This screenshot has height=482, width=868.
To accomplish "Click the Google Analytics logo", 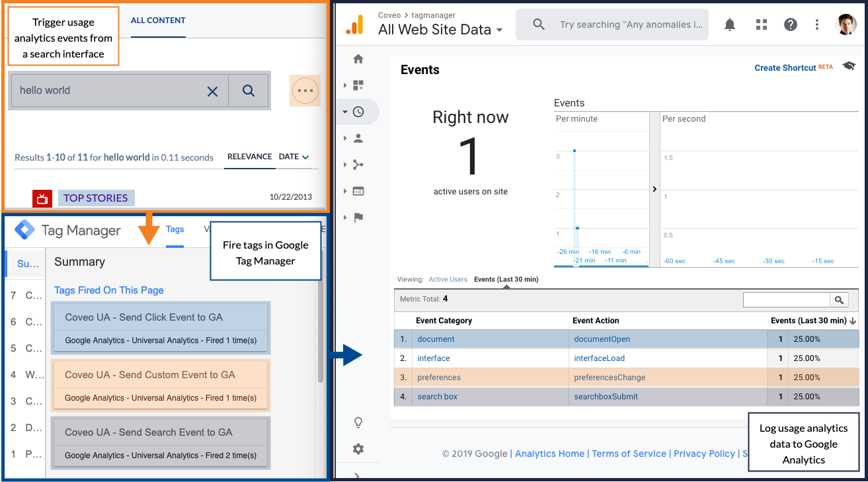I will [x=355, y=25].
